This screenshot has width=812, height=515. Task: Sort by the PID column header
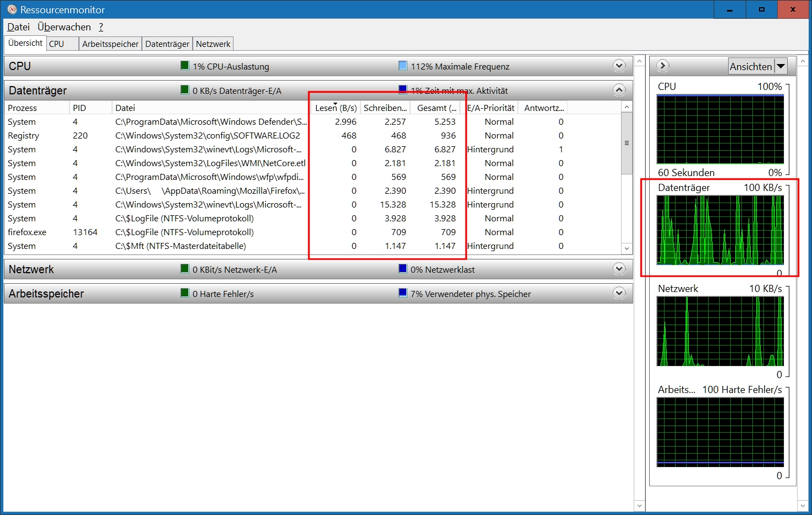[91, 108]
